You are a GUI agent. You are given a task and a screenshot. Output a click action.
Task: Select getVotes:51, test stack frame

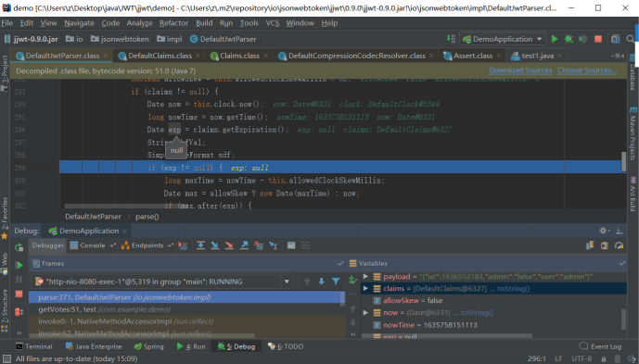point(186,309)
